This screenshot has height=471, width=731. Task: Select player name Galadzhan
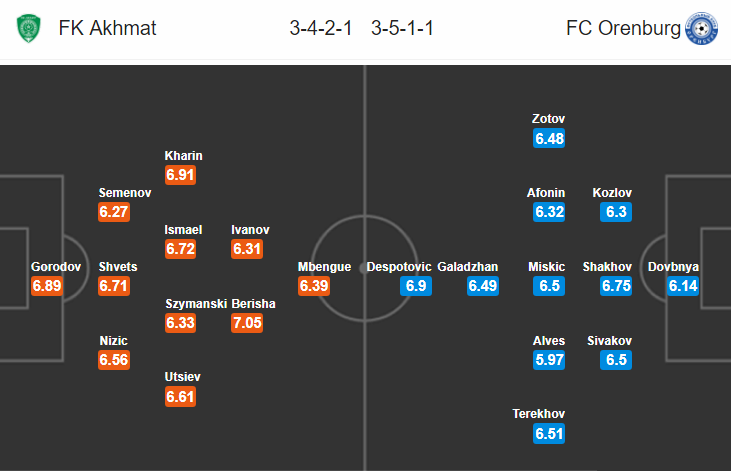[468, 267]
